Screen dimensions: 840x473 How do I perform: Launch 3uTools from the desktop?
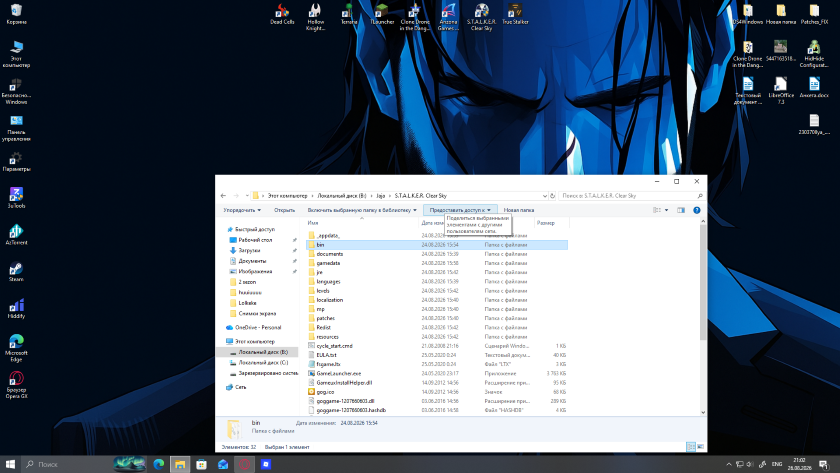16,198
